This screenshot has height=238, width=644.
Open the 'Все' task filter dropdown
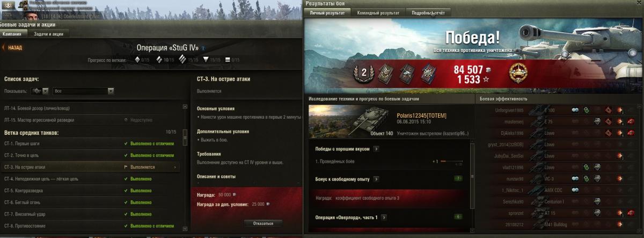(84, 91)
